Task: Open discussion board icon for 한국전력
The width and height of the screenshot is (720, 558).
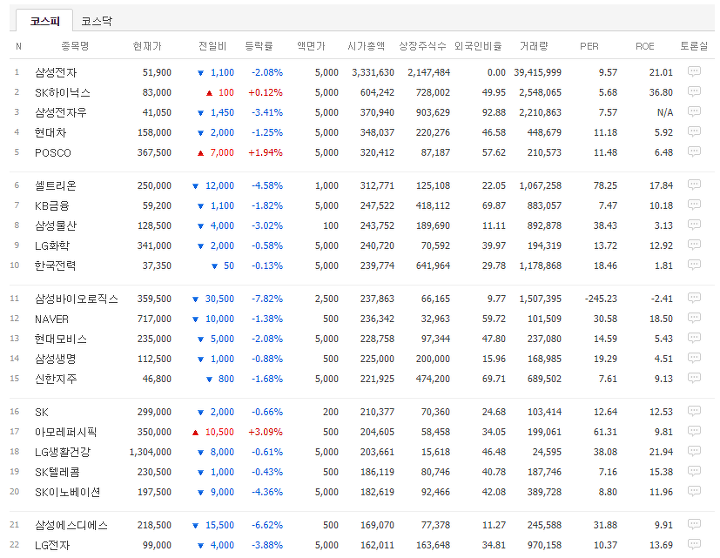Action: coord(694,265)
